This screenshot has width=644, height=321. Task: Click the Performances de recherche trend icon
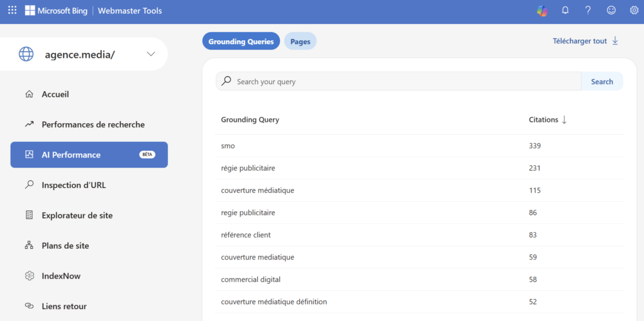tap(29, 124)
